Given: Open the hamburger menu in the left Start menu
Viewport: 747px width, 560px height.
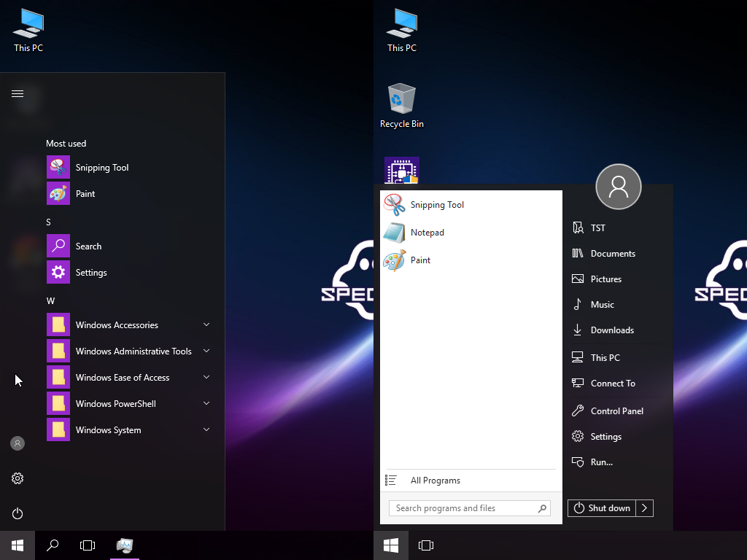Looking at the screenshot, I should (18, 94).
